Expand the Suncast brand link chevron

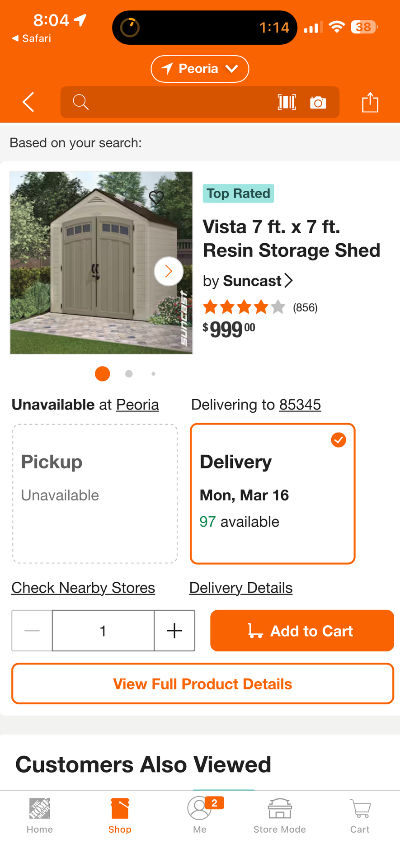(288, 281)
